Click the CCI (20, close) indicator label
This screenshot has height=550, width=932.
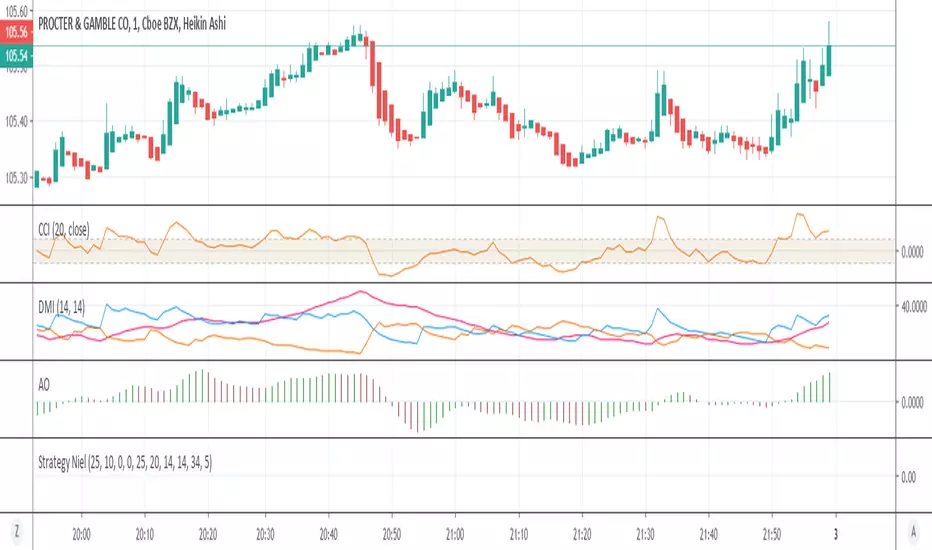tap(64, 230)
